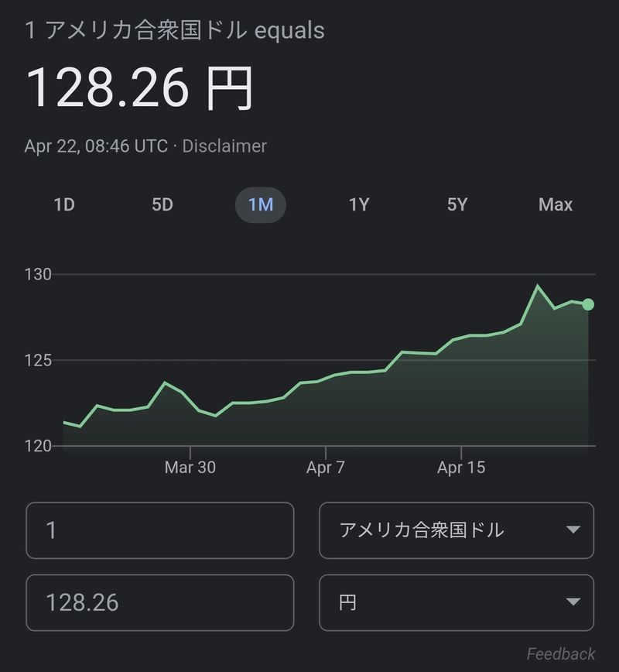Click the Feedback link
Image resolution: width=619 pixels, height=672 pixels.
coord(561,654)
